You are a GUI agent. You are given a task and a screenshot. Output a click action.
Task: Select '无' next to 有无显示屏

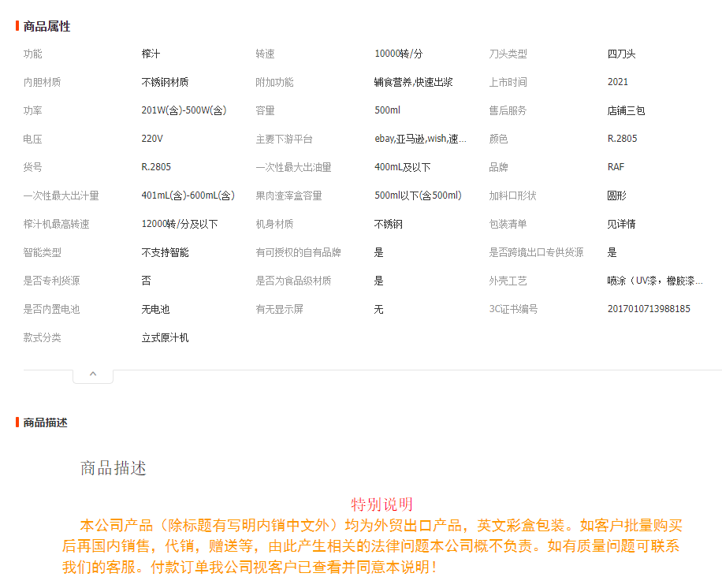(x=379, y=310)
